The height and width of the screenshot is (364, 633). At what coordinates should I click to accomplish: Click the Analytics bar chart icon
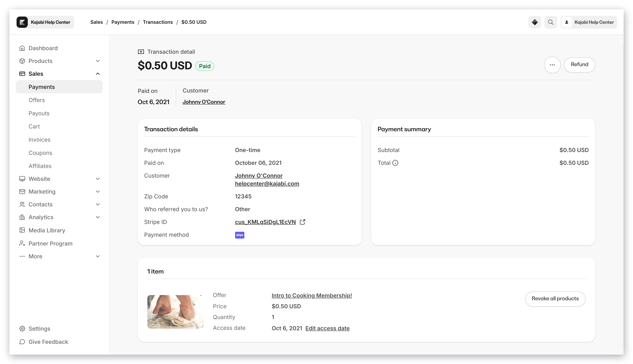[x=22, y=217]
